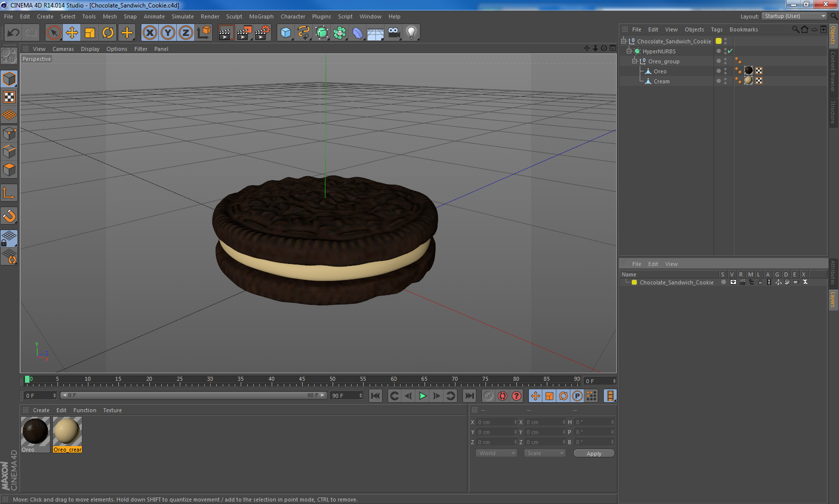Open Object Manager Tags menu
839x504 pixels.
pos(717,29)
